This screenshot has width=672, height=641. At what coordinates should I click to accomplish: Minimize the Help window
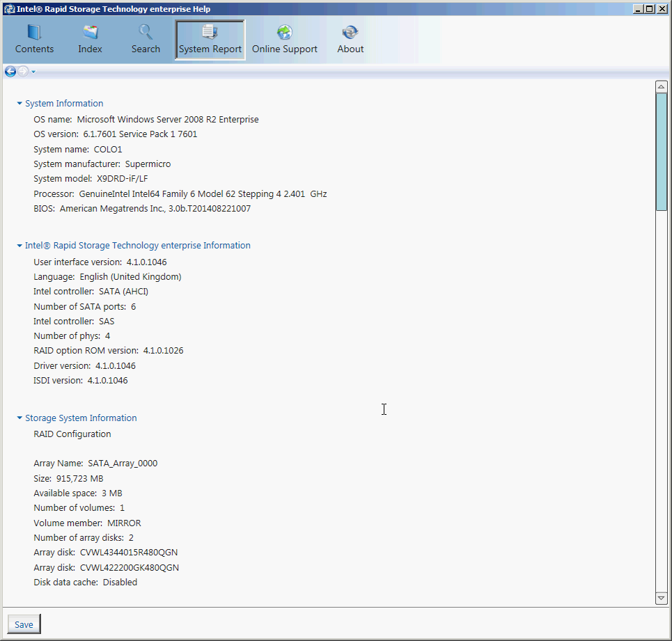(638, 9)
